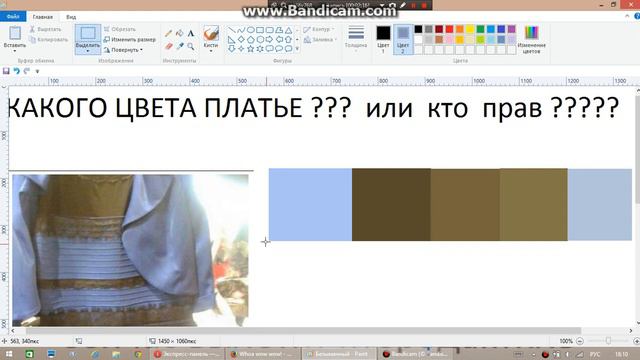Image resolution: width=640 pixels, height=360 pixels.
Task: Choose the rectangle shape
Action: point(260,30)
